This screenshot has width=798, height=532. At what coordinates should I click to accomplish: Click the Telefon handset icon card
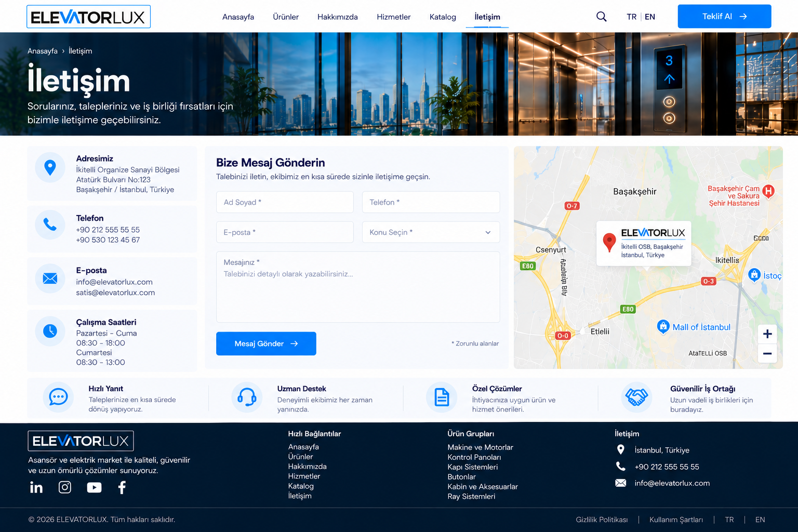[x=50, y=224]
